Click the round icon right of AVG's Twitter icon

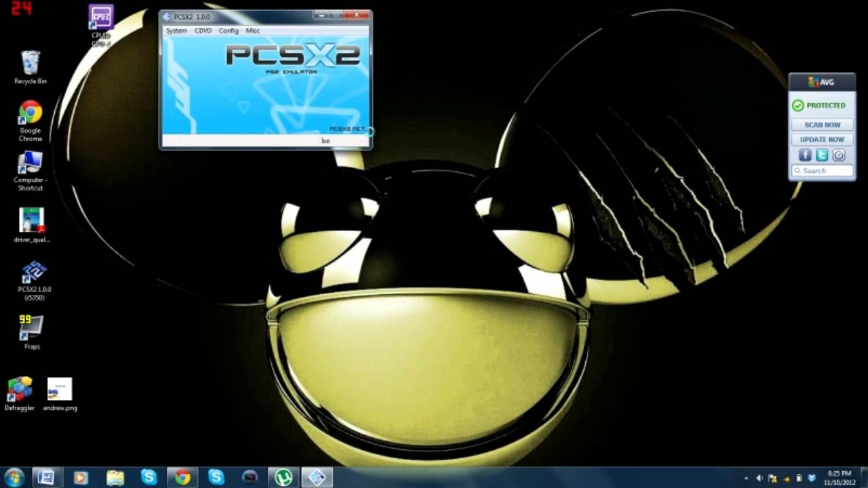(839, 155)
